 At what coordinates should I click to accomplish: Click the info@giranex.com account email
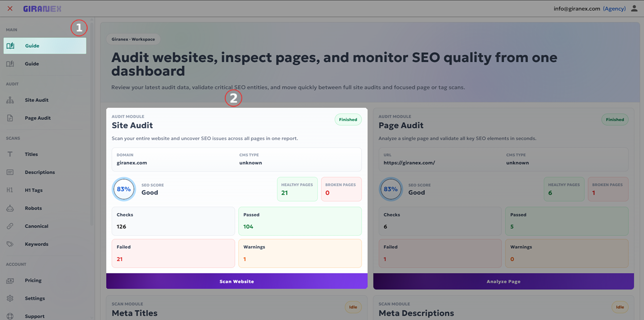[x=577, y=9]
